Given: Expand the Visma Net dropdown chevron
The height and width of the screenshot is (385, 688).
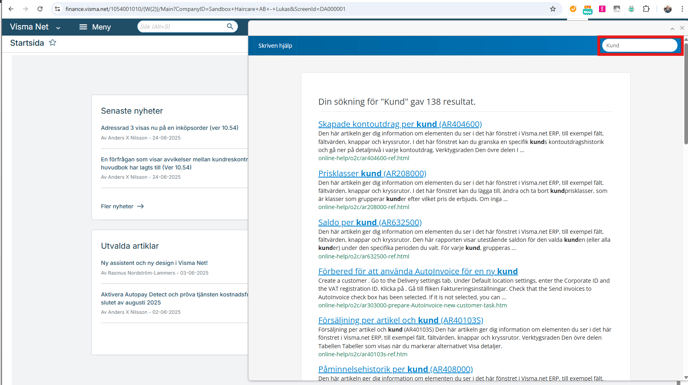Looking at the screenshot, I should click(58, 28).
